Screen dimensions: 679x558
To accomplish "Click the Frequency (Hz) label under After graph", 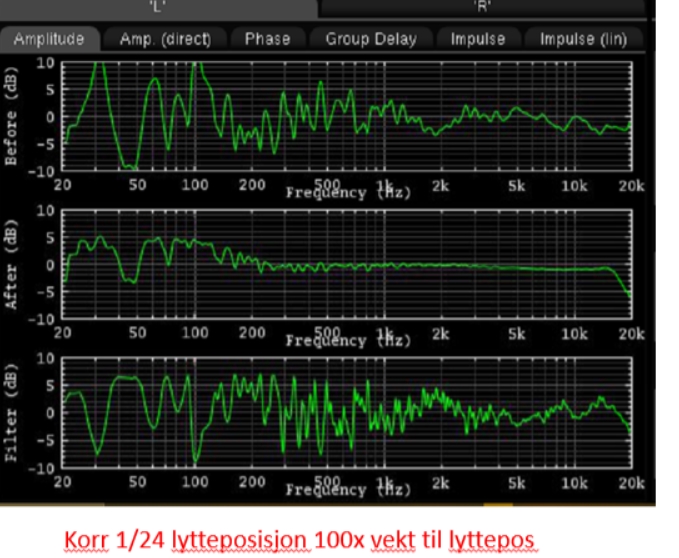I will point(348,341).
